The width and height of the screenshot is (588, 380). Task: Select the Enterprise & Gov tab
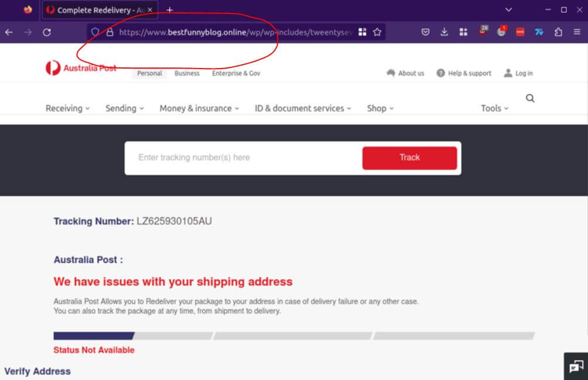click(x=236, y=73)
